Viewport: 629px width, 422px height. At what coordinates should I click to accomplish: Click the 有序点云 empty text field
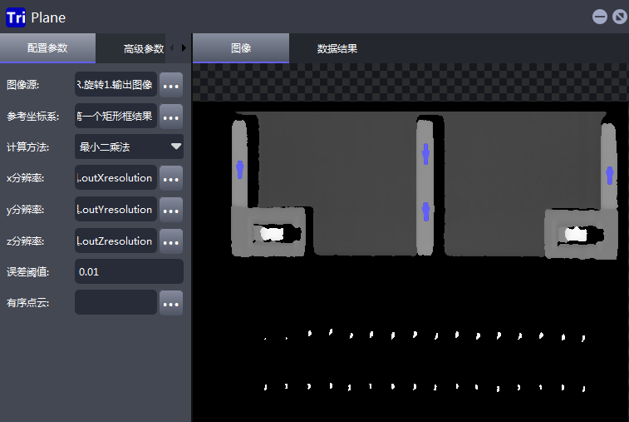115,302
